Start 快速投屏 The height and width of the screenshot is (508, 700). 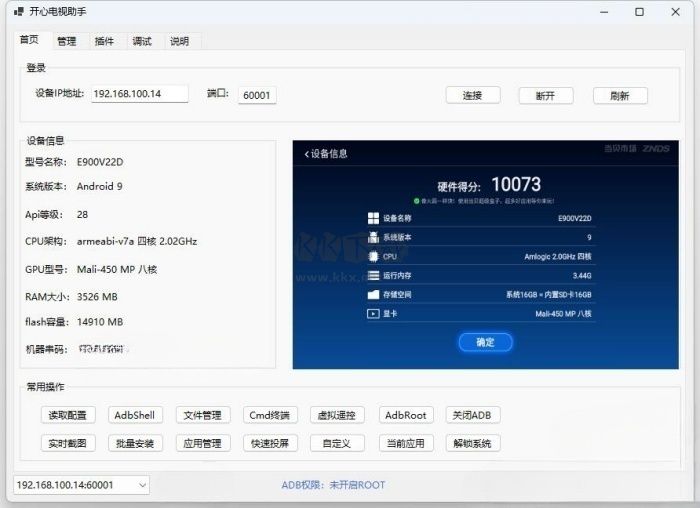click(270, 443)
